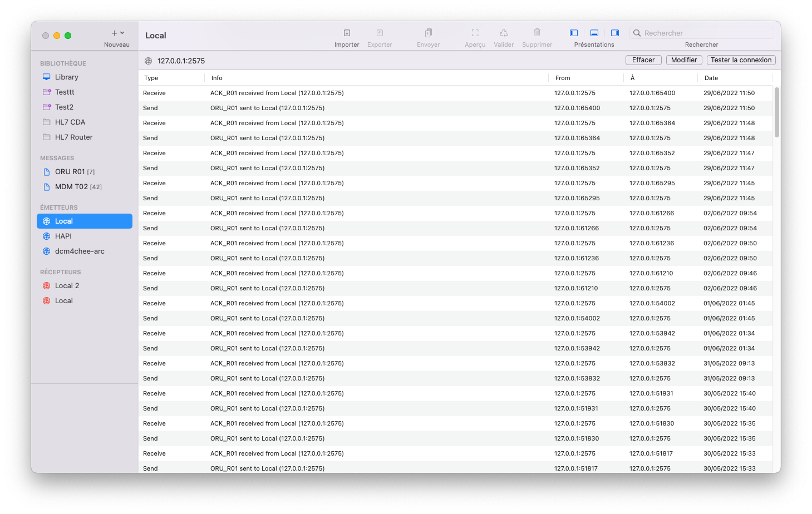Viewport: 812px width, 514px height.
Task: Click the Exporter toolbar icon
Action: [x=380, y=33]
